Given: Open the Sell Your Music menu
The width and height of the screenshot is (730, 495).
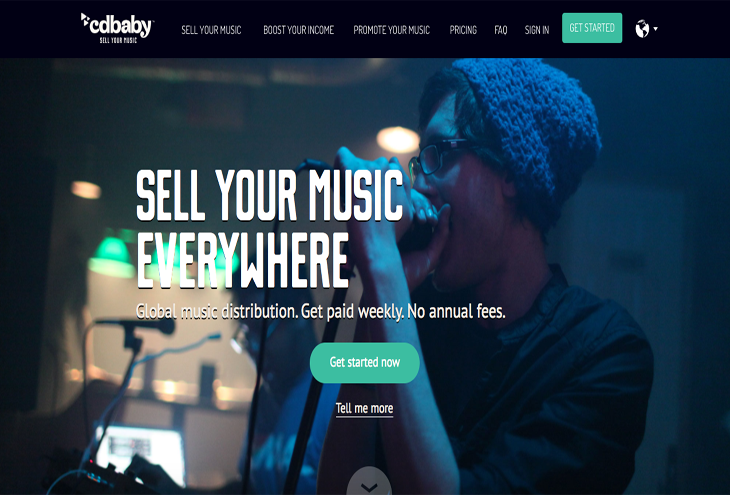Looking at the screenshot, I should coord(211,30).
